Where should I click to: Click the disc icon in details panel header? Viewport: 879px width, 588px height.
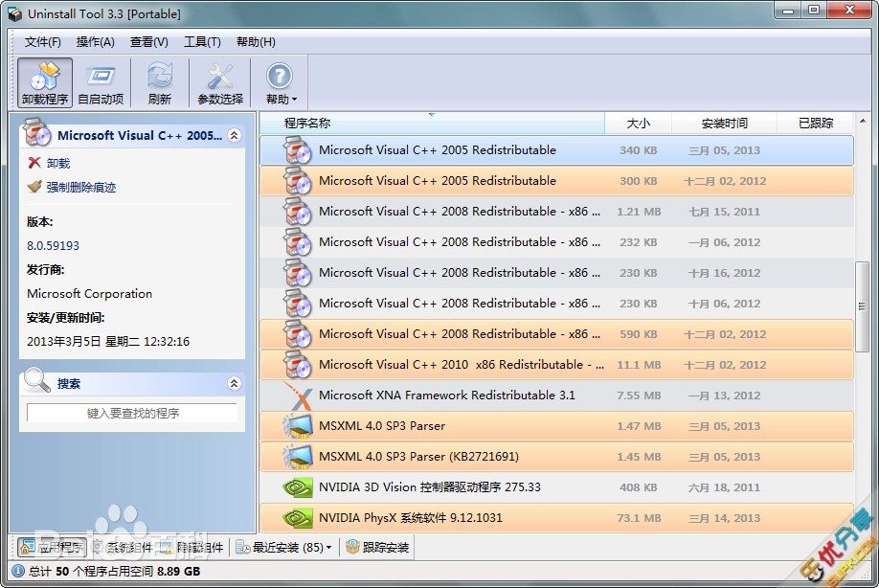[36, 132]
